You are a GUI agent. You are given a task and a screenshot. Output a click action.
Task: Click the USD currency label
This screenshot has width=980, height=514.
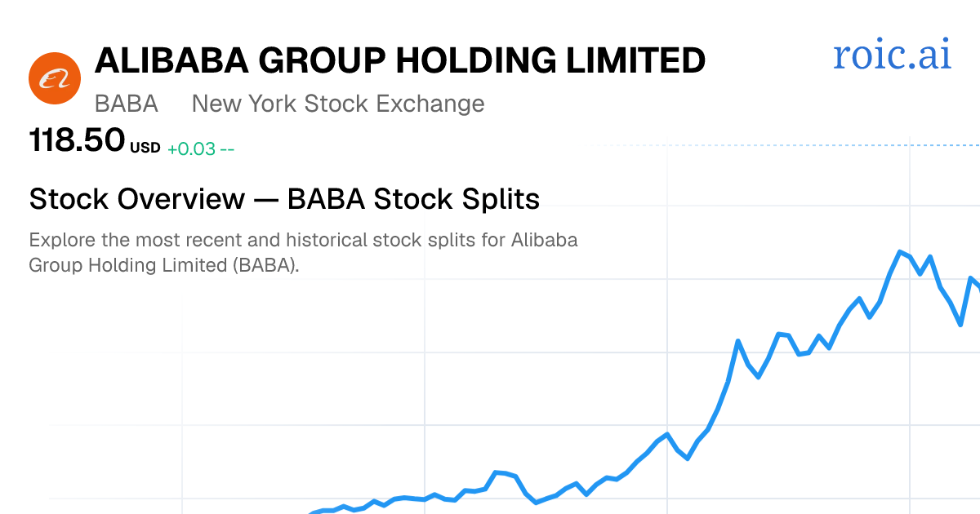click(x=145, y=148)
